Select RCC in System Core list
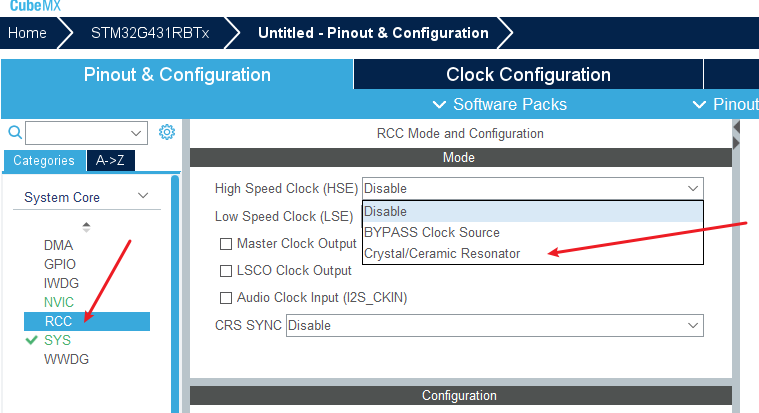The width and height of the screenshot is (759, 413). click(x=87, y=321)
